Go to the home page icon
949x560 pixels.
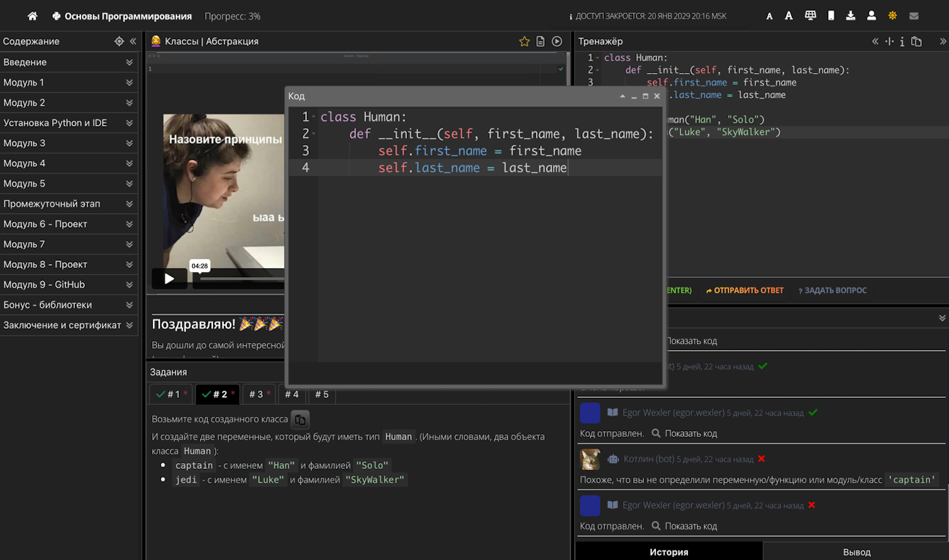tap(32, 16)
